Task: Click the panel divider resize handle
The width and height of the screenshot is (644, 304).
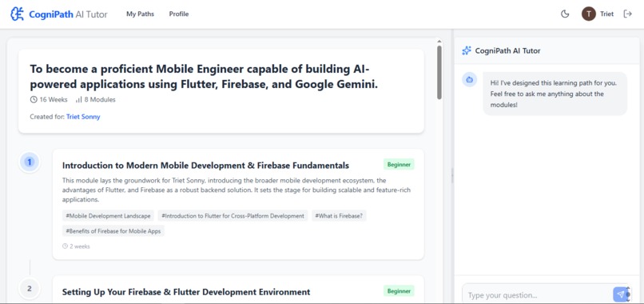Action: (x=452, y=175)
